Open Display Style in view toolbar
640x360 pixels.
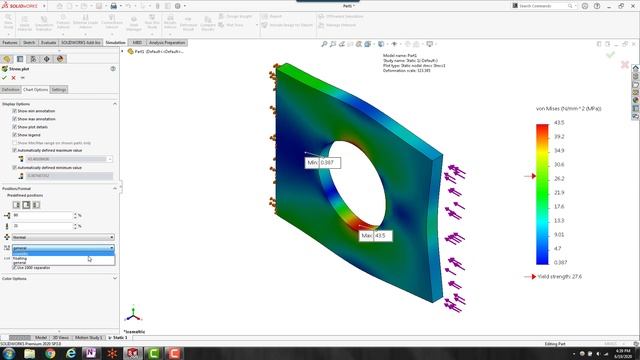coord(381,44)
